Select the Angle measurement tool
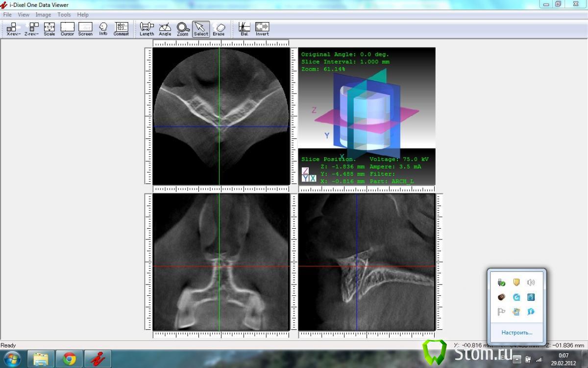The image size is (588, 368). pyautogui.click(x=165, y=29)
